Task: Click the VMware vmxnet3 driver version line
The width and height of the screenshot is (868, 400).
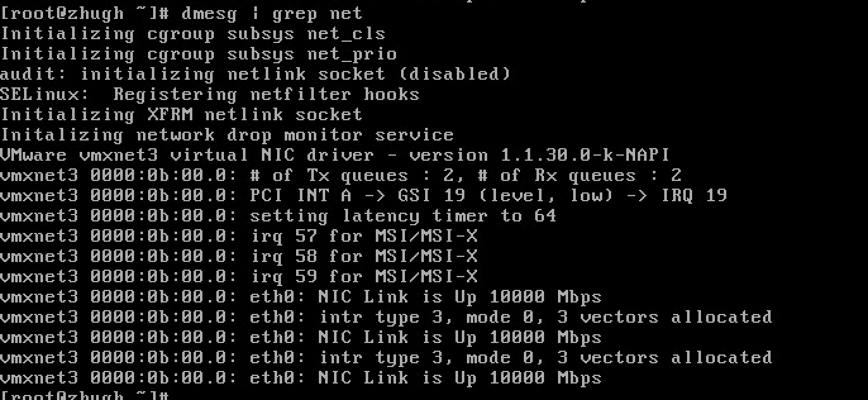Action: click(335, 155)
